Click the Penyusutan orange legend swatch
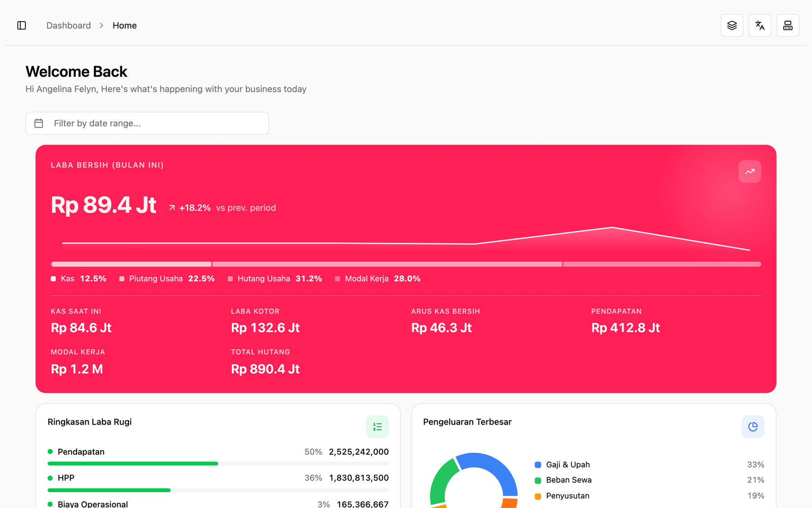Screen dimensions: 812x508 click(538, 496)
